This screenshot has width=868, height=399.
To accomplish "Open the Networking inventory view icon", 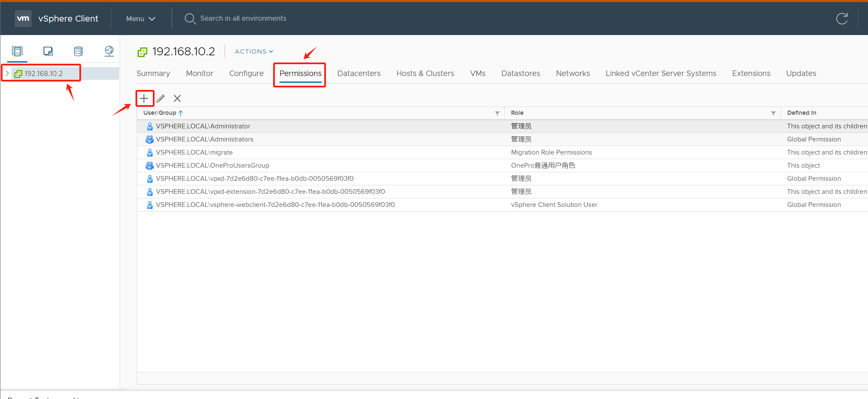I will pos(109,52).
